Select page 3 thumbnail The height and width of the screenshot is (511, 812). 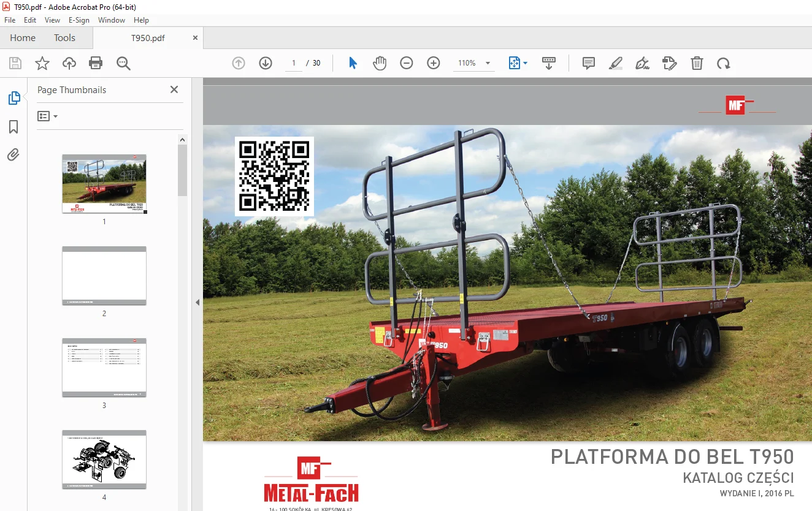click(104, 368)
